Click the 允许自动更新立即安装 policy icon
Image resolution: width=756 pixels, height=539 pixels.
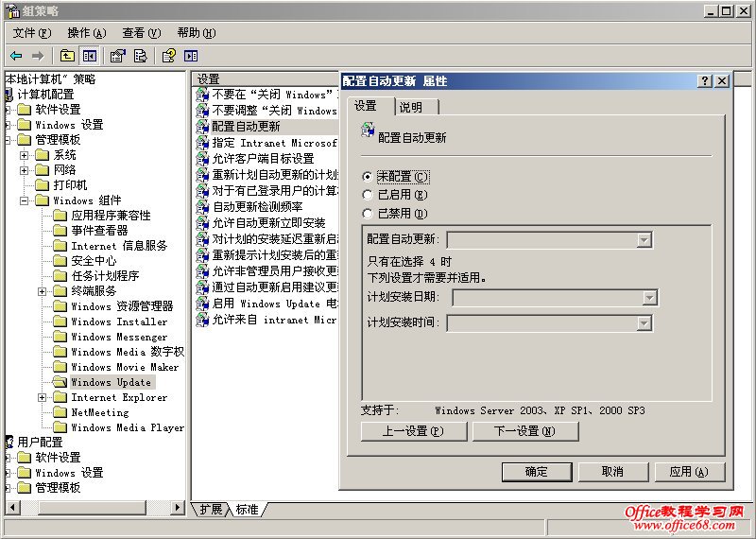pos(202,223)
